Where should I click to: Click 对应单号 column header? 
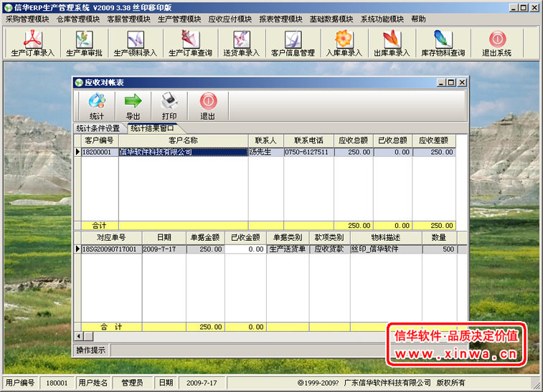point(111,238)
